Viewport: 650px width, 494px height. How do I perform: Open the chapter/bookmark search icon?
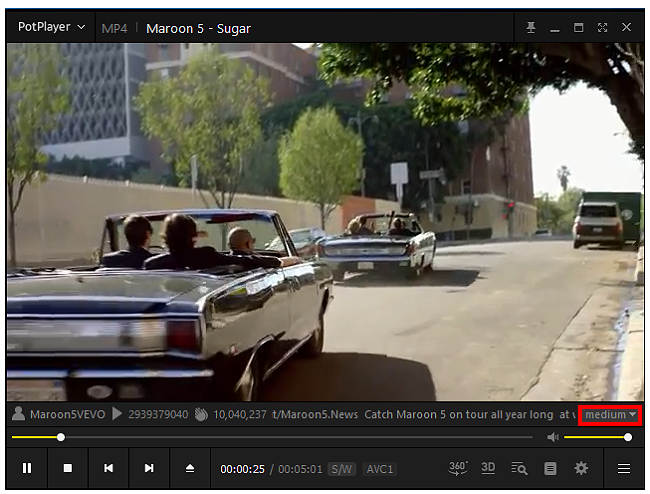coord(519,468)
